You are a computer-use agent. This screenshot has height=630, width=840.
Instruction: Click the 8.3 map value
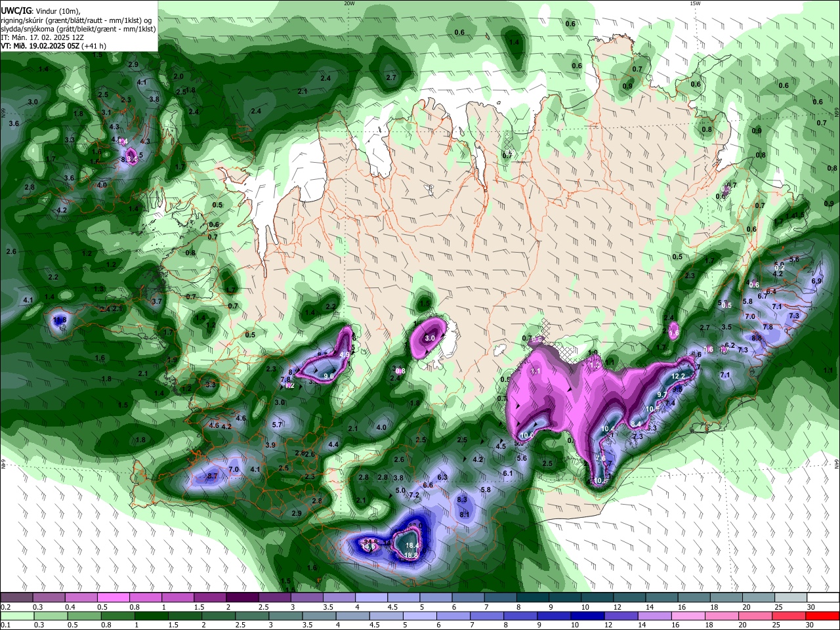(x=462, y=499)
